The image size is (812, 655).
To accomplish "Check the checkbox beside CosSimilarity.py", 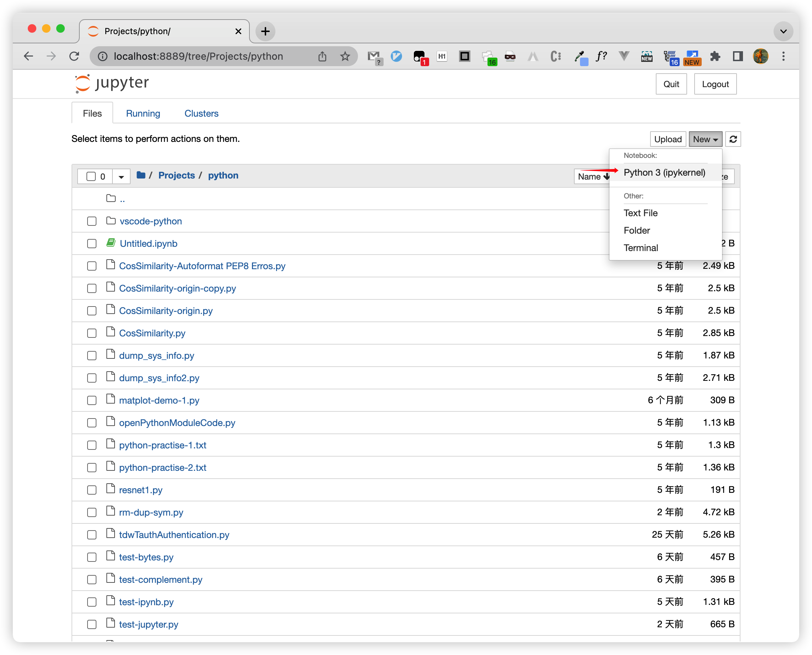I will tap(92, 333).
